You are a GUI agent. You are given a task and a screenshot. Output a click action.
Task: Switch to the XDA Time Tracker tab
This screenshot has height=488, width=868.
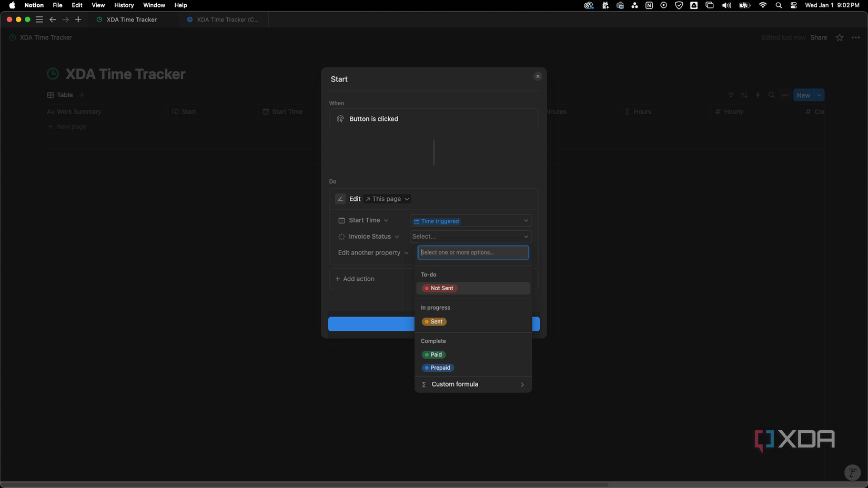pyautogui.click(x=132, y=19)
